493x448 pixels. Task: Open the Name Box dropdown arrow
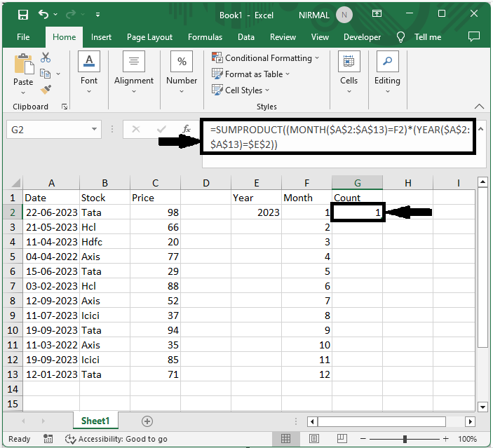[x=95, y=130]
